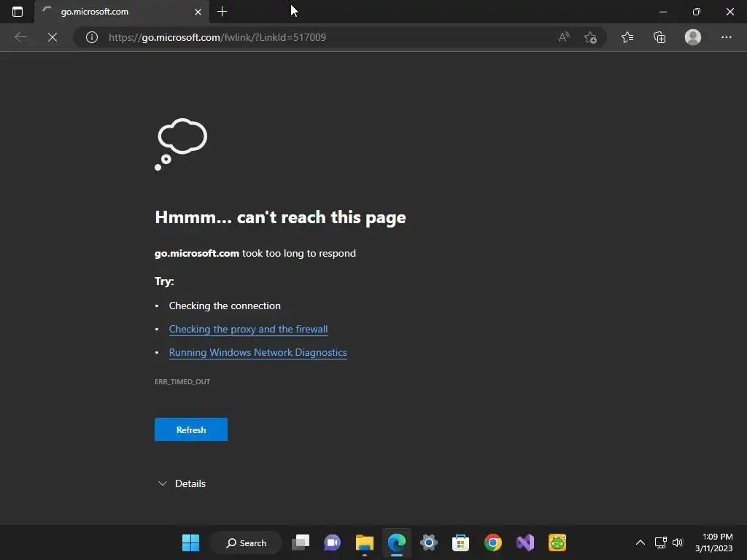This screenshot has height=560, width=747.
Task: Select the ERR_TIMED_OUT error code text
Action: (x=182, y=382)
